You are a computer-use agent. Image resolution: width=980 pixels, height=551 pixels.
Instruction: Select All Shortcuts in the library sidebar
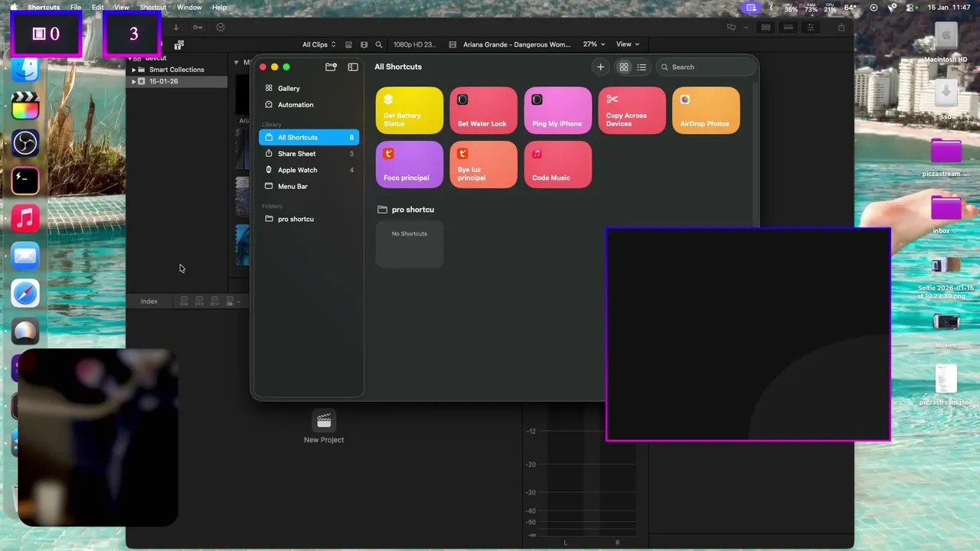pyautogui.click(x=309, y=138)
